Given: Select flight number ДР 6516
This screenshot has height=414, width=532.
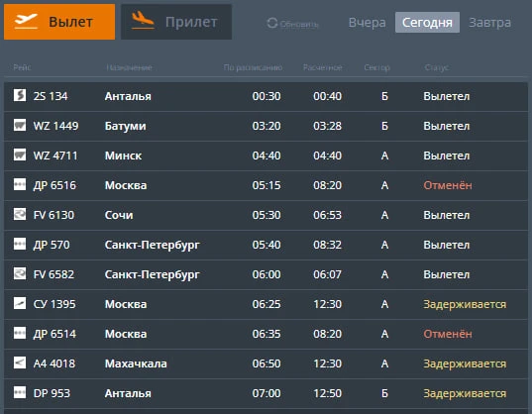Looking at the screenshot, I should coord(54,185).
